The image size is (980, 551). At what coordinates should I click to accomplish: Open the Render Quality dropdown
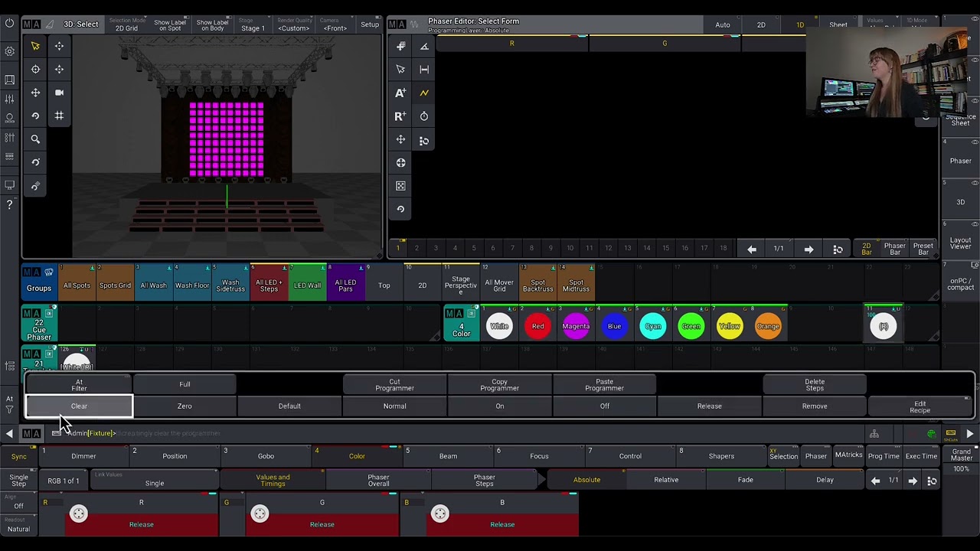point(294,25)
